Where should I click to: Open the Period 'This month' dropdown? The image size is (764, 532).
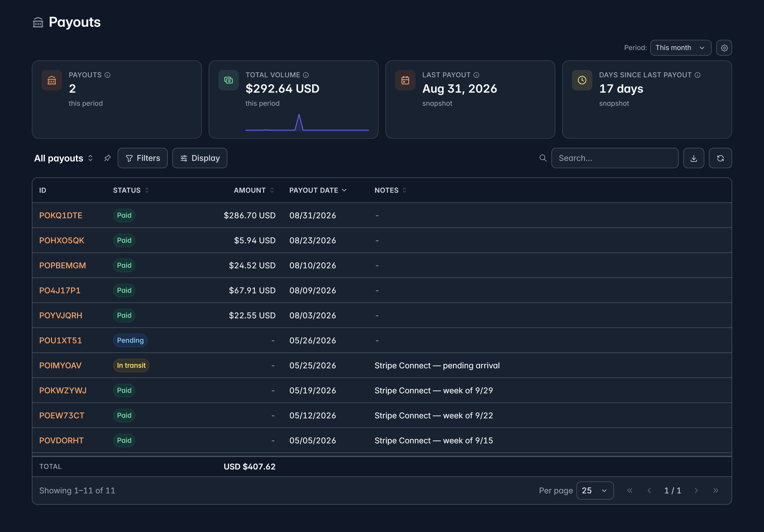[680, 48]
